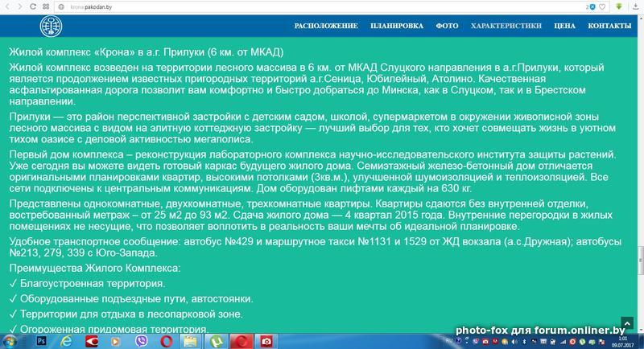Open uTorrent from the taskbar

tap(217, 341)
